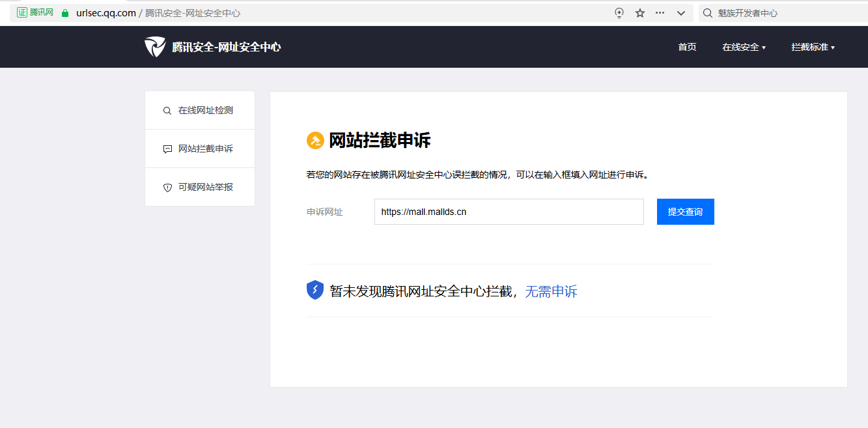Image resolution: width=868 pixels, height=428 pixels.
Task: Click the description text starting 若您的网站存在
Action: click(478, 175)
